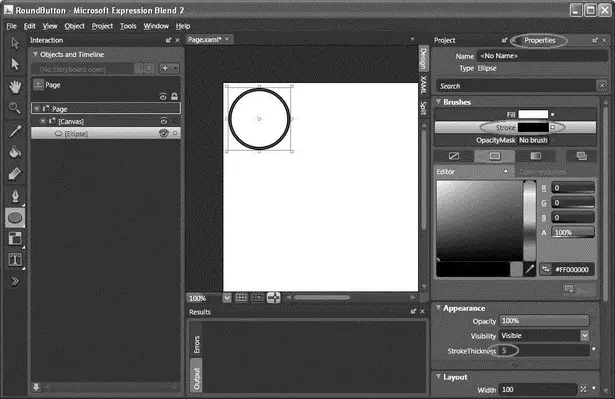Open the zoom 100% dropdown arrow

click(227, 298)
